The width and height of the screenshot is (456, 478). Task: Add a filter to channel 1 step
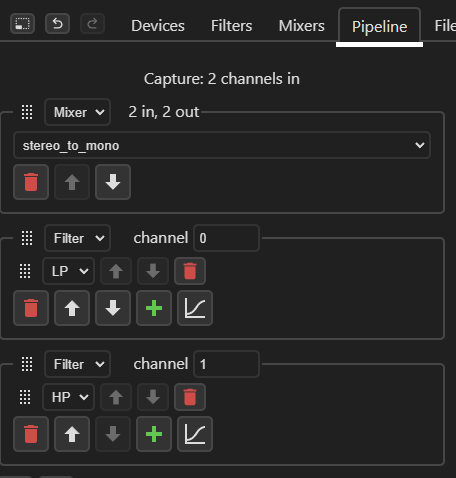(x=154, y=434)
